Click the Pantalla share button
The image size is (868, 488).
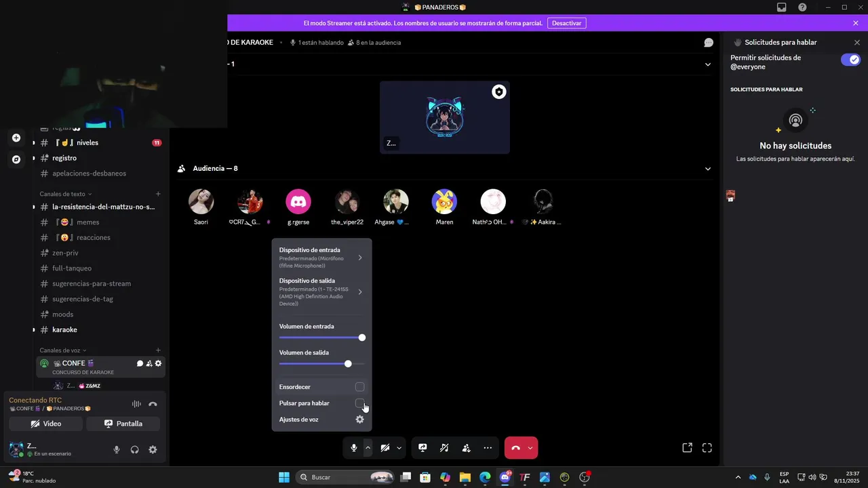[123, 424]
